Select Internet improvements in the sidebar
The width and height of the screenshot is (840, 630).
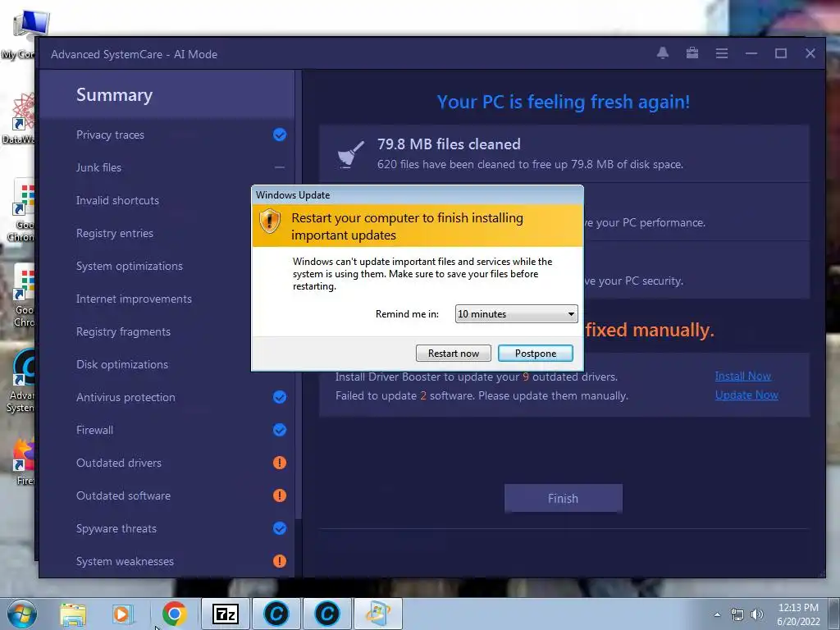134,299
